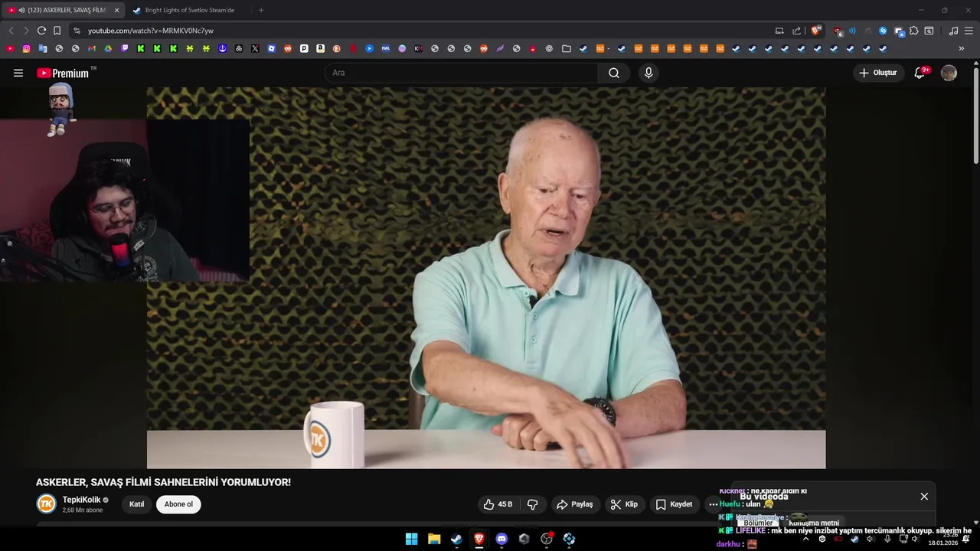
Task: Start voice search with the microphone icon
Action: (x=648, y=73)
